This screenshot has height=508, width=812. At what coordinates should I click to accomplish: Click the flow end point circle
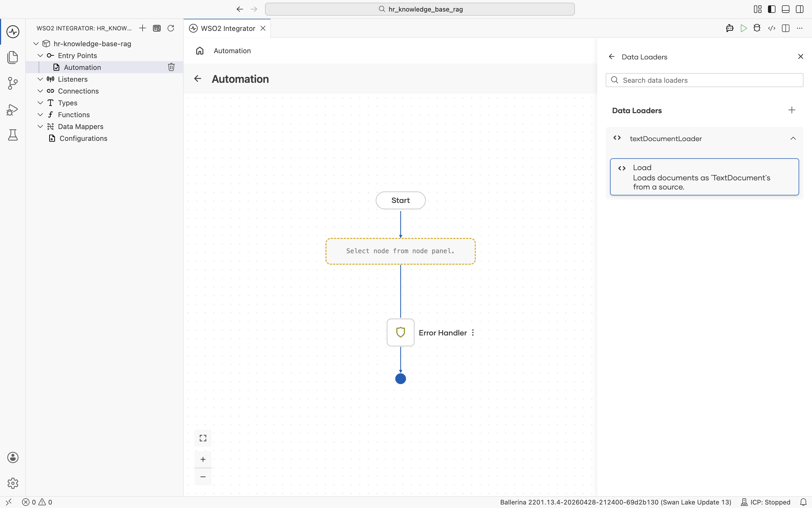pyautogui.click(x=401, y=379)
